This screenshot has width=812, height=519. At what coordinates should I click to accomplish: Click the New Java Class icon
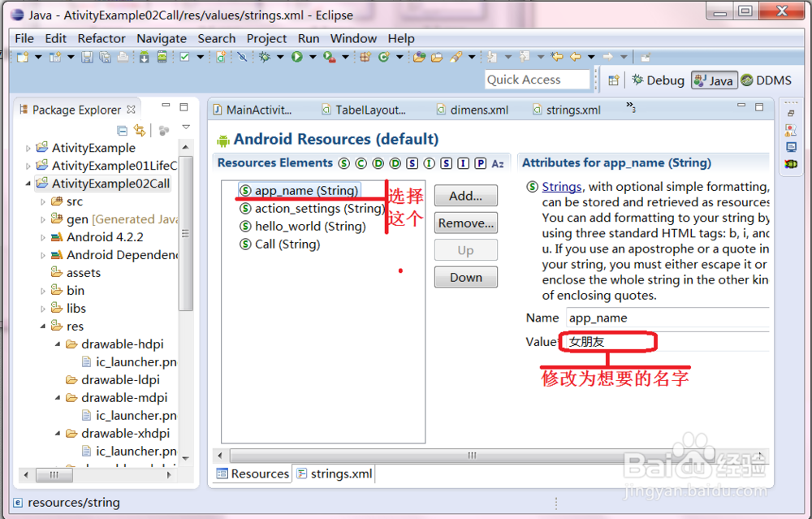pos(384,57)
